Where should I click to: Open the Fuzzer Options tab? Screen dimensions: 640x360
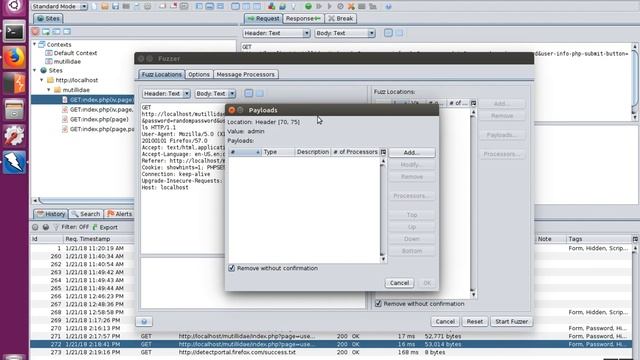(199, 74)
